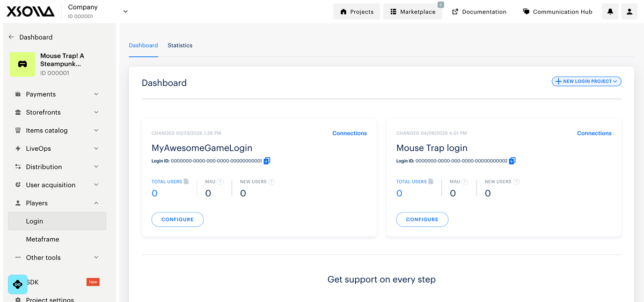Open the Marketplace from top bar
The height and width of the screenshot is (302, 644).
(x=413, y=12)
